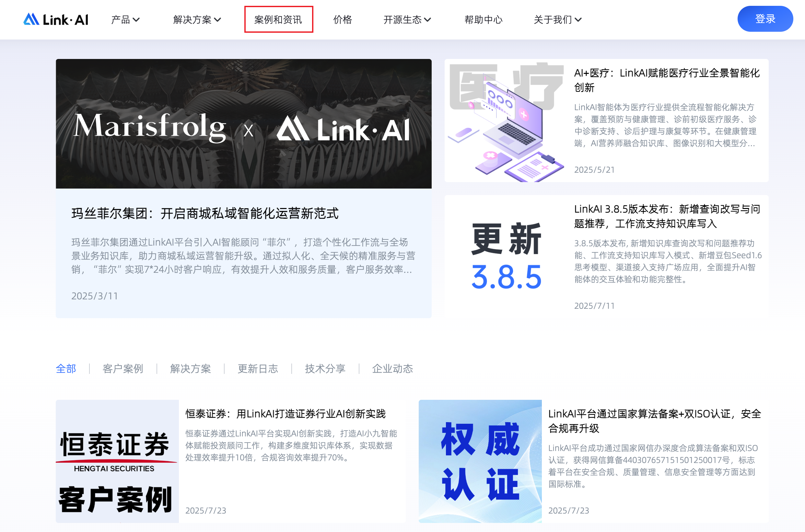Click the 2025/7/23 date under 恒泰证券

coord(206,511)
